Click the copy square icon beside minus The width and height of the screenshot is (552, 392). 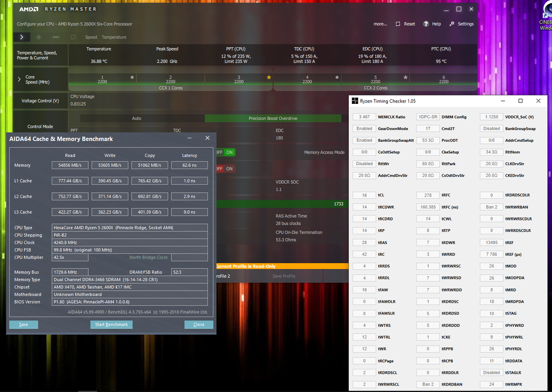(73, 37)
